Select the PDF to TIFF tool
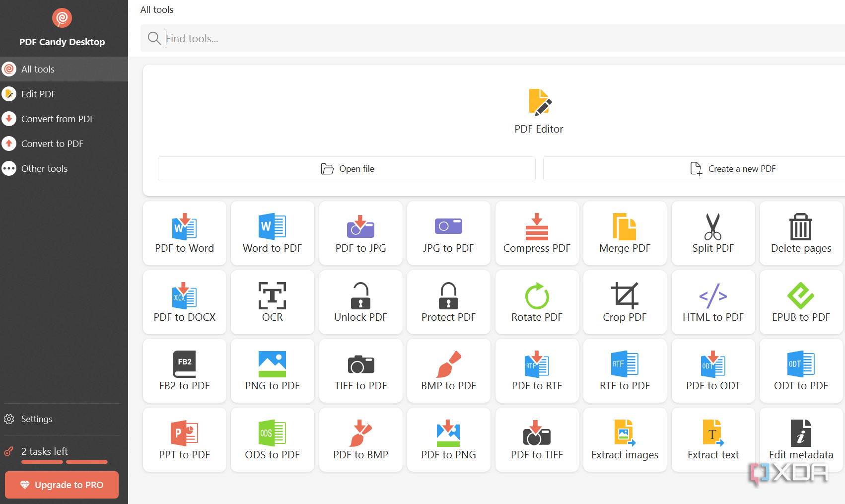 click(537, 439)
